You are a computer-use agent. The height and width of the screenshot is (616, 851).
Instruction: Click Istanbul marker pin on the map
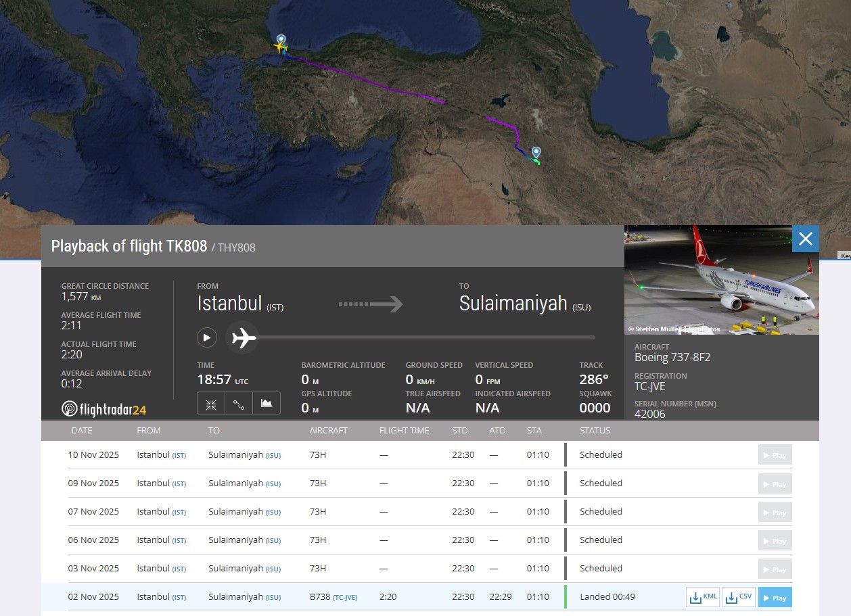pos(281,39)
